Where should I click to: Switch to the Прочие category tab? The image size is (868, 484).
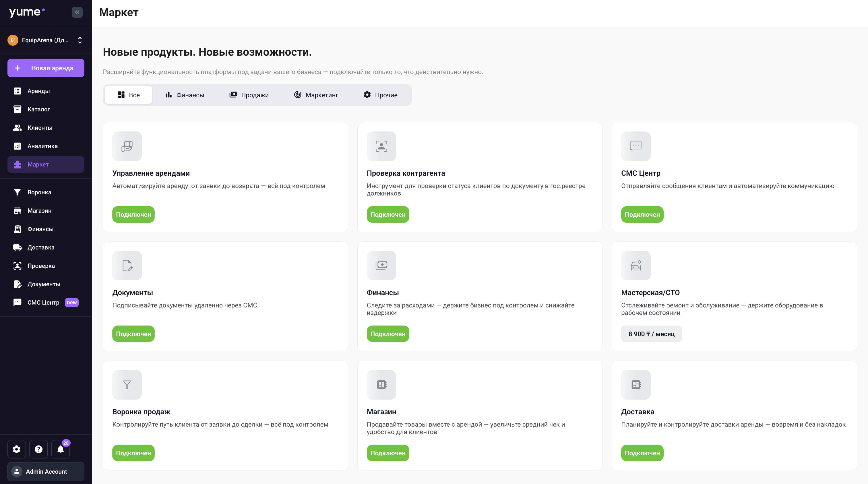[x=380, y=95]
